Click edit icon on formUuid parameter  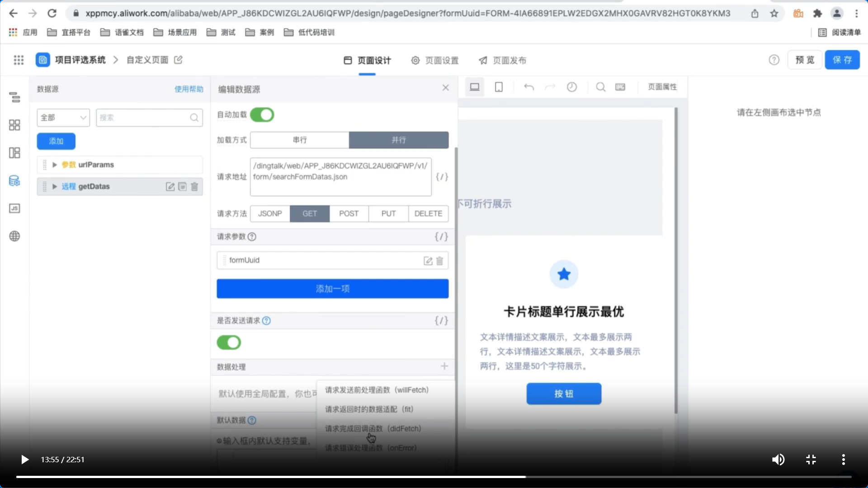click(x=428, y=261)
